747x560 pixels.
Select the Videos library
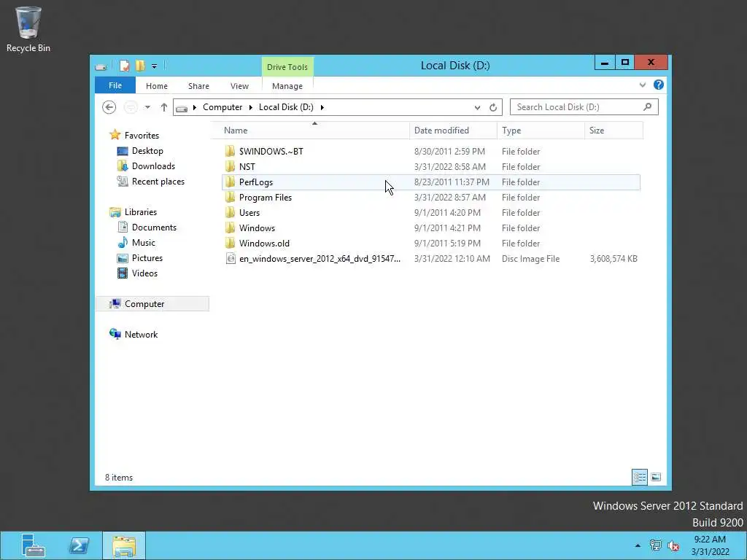coord(144,273)
